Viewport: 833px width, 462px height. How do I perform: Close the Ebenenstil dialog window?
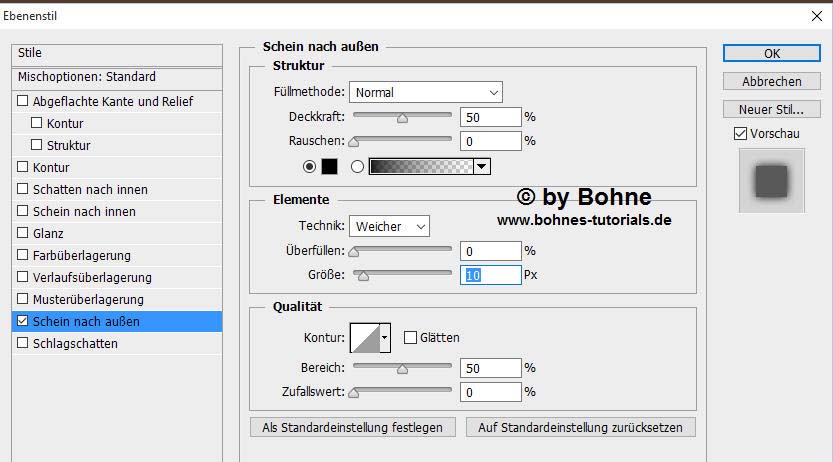pyautogui.click(x=814, y=15)
